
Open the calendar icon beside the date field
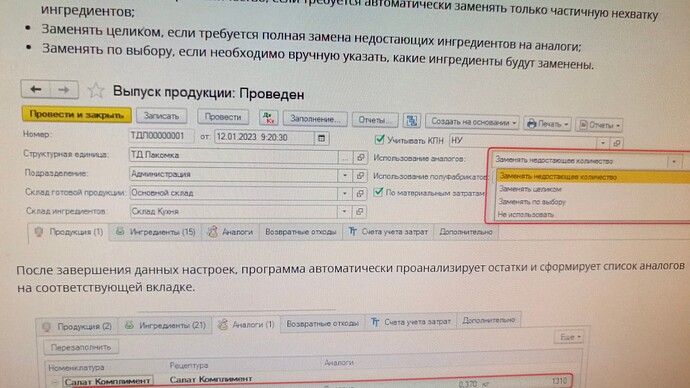(x=321, y=138)
